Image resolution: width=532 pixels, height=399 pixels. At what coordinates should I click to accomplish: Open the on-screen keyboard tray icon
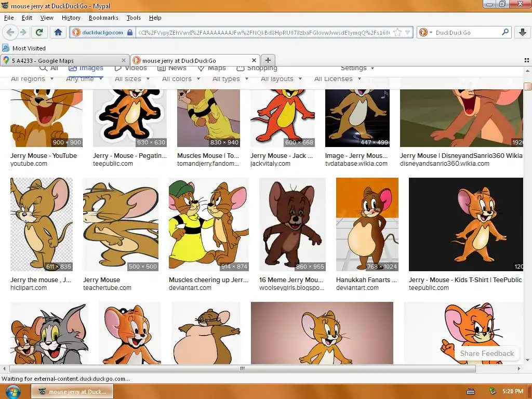click(471, 392)
